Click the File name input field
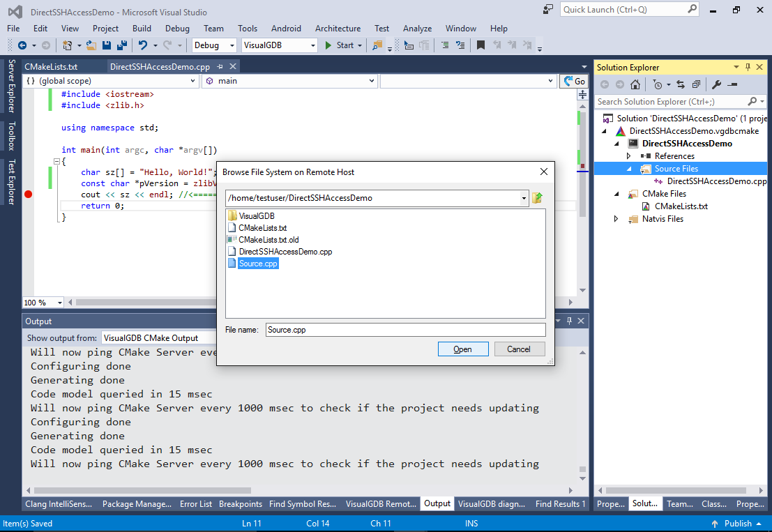The height and width of the screenshot is (532, 772). [405, 330]
